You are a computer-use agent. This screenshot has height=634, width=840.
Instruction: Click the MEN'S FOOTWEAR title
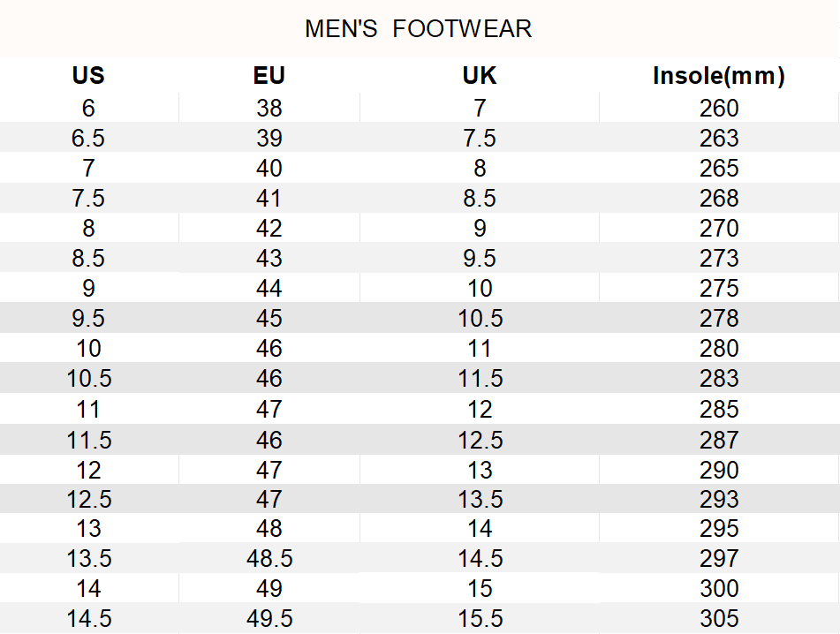pos(419,29)
